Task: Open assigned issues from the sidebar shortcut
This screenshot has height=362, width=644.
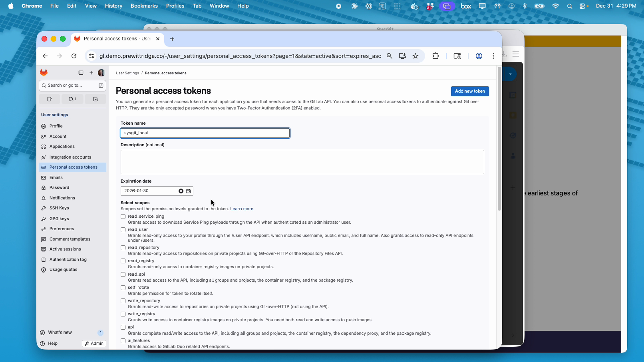Action: tap(49, 99)
